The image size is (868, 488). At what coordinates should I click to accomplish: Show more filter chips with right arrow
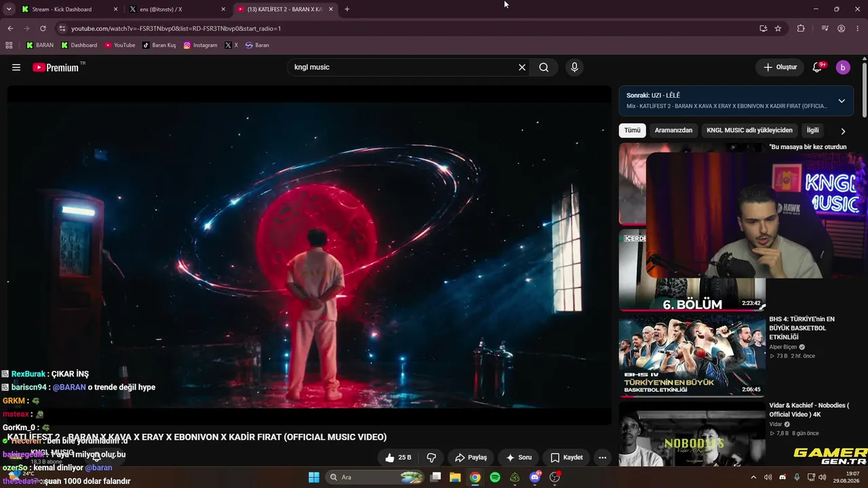point(843,131)
